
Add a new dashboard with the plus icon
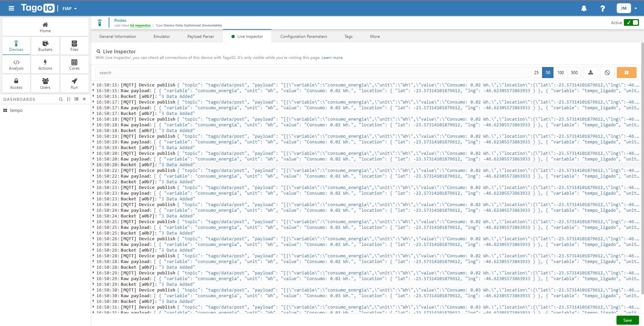tap(84, 99)
